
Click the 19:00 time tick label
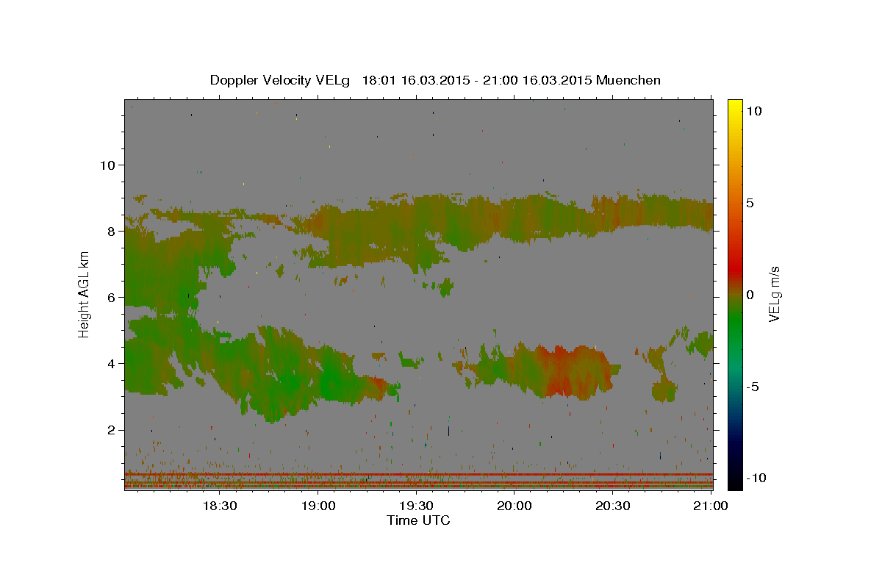[x=318, y=506]
